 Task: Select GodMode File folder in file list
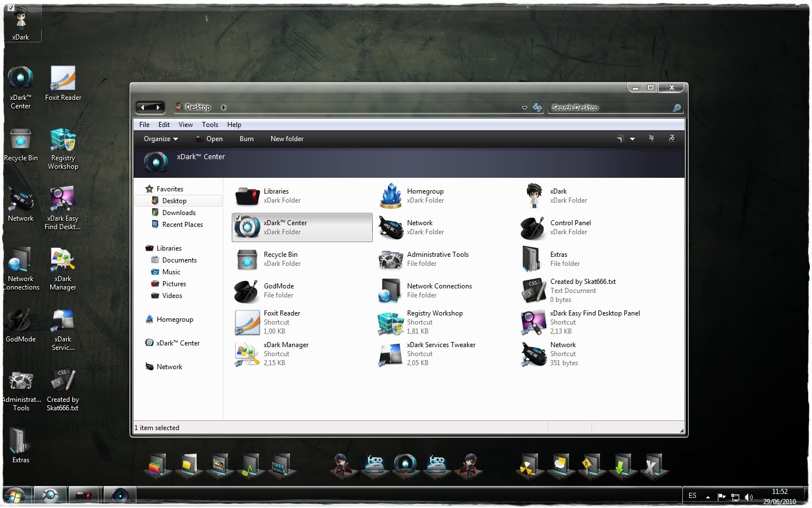click(265, 291)
